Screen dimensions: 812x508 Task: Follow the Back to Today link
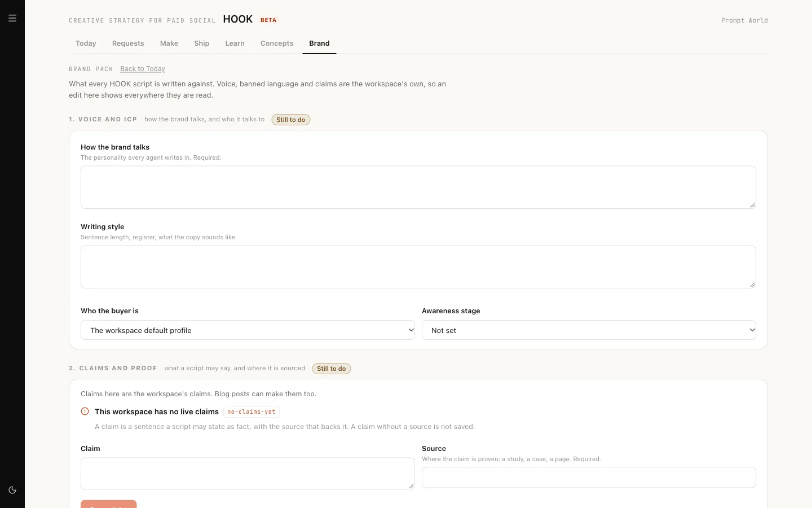[x=143, y=69]
